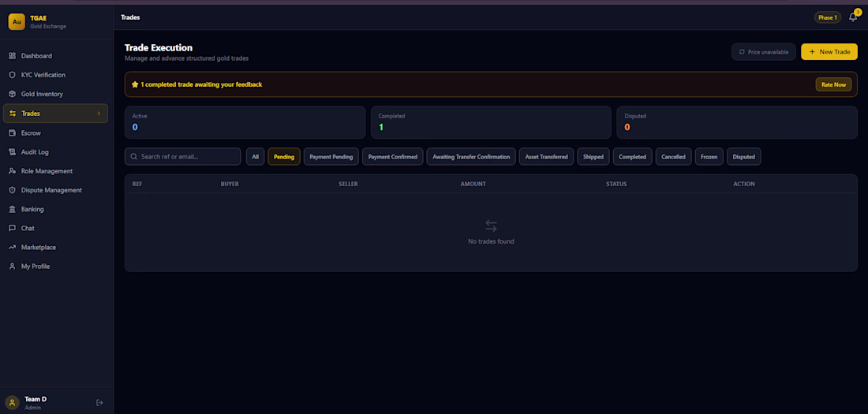The height and width of the screenshot is (414, 868).
Task: Click the Rate Now button
Action: click(834, 84)
